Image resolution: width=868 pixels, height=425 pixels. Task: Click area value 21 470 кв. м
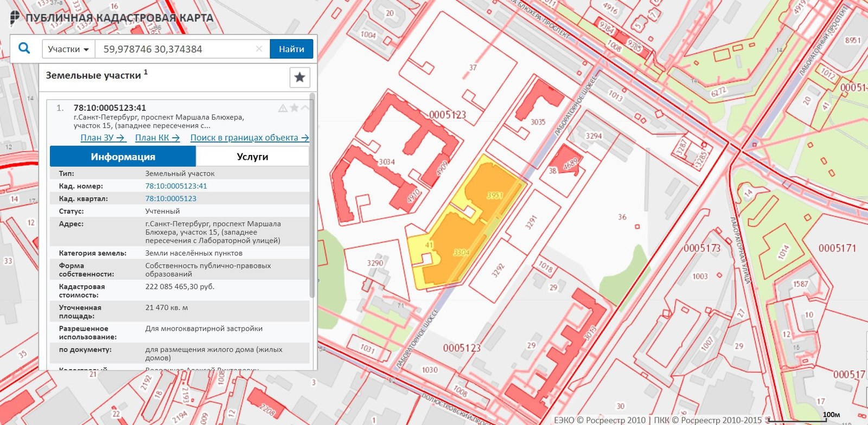(167, 307)
